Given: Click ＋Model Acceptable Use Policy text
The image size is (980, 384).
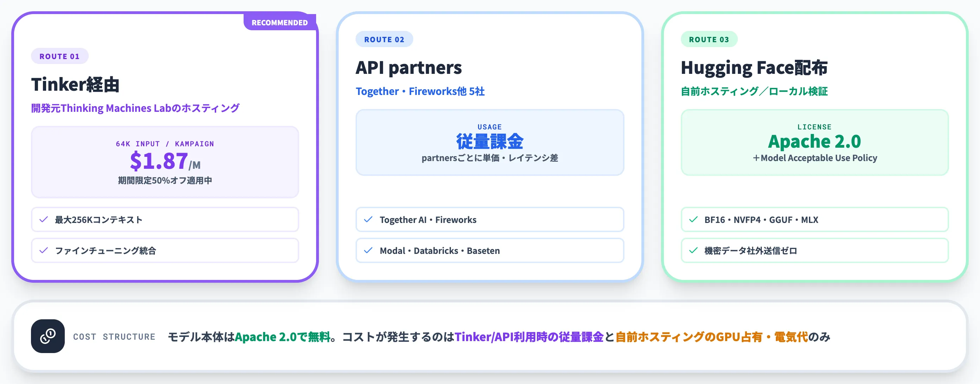Looking at the screenshot, I should 815,158.
